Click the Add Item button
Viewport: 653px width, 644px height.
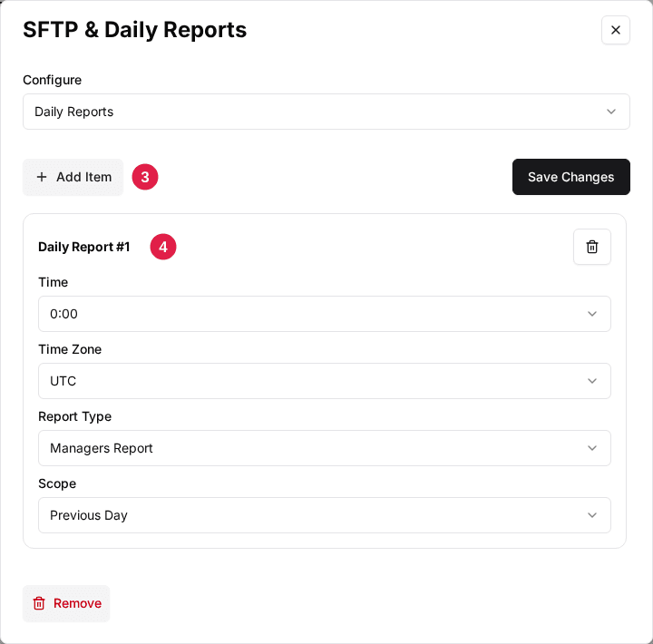point(73,177)
